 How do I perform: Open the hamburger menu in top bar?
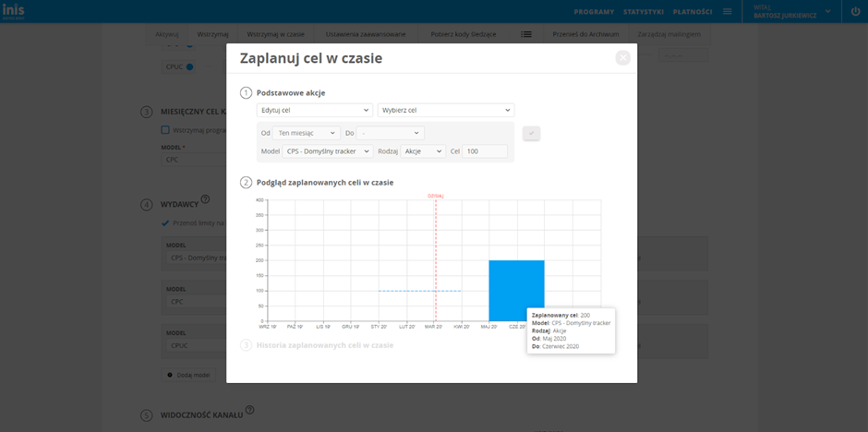[728, 11]
